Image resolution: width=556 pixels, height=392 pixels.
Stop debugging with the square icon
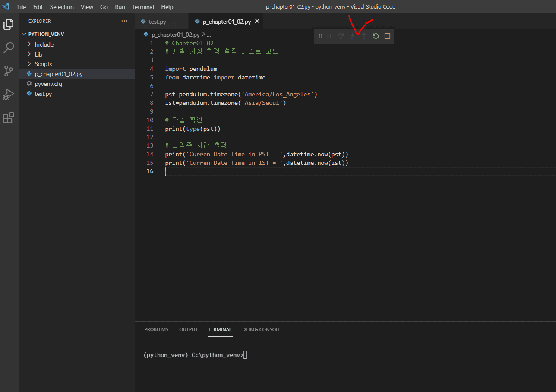pos(387,36)
